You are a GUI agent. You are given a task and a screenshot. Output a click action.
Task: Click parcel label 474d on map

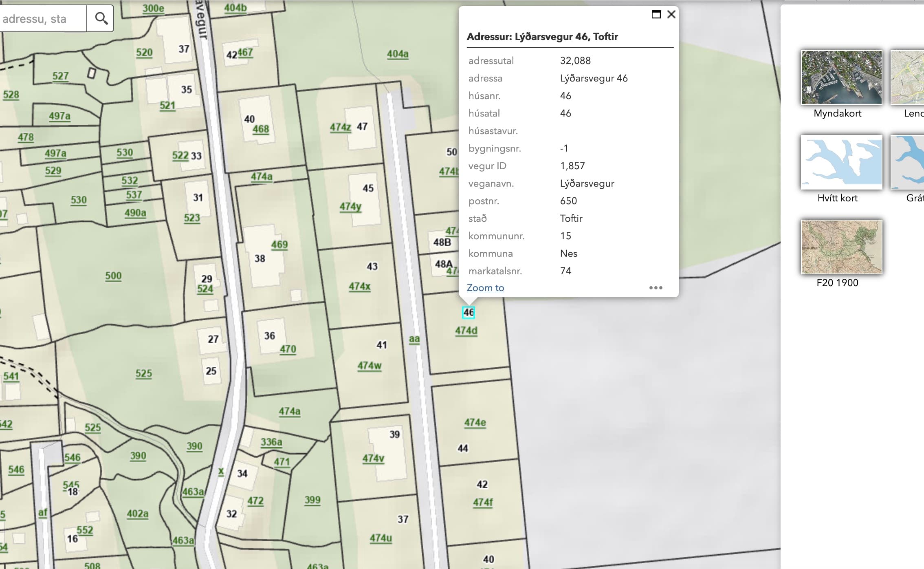[466, 331]
